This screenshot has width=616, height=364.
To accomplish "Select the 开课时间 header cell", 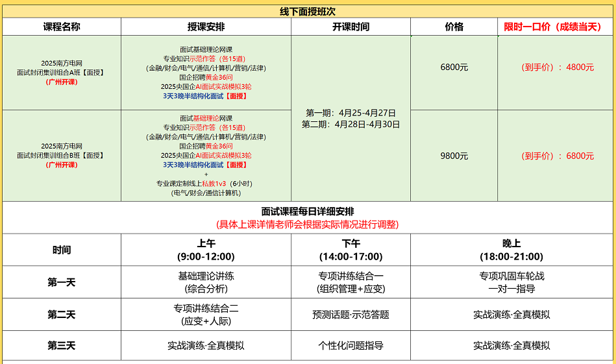I will click(351, 27).
